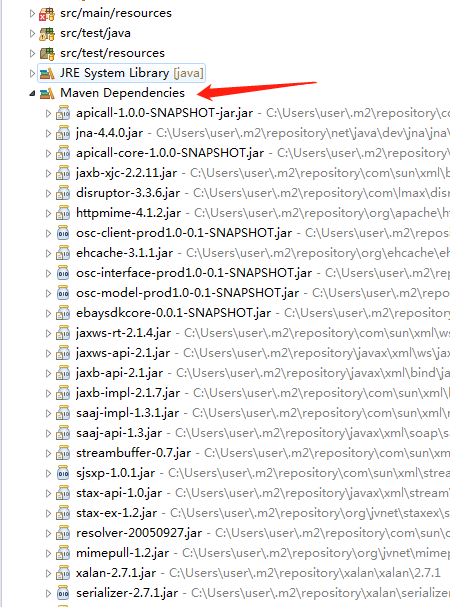Select ebaysdkcore-0.0.1-SNAPSHOT.jar in the tree
Image resolution: width=450 pixels, height=607 pixels.
point(173,313)
